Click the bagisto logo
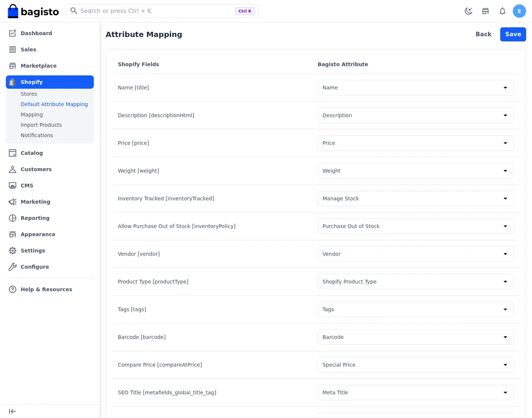Screen dimensions: 532x418 click(33, 11)
